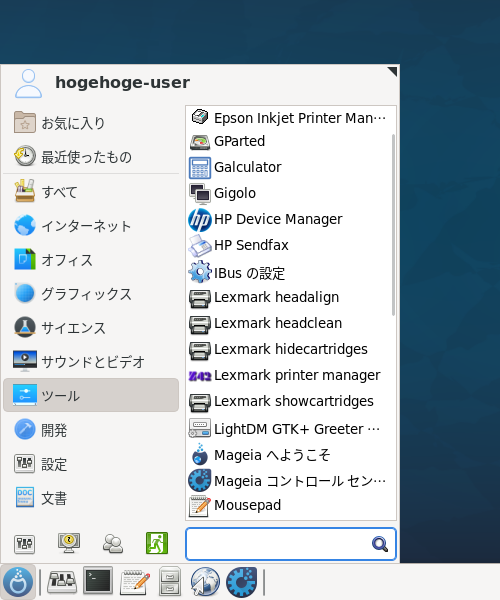
Task: Launch Lexmark showcartridges printer icon
Action: (199, 402)
